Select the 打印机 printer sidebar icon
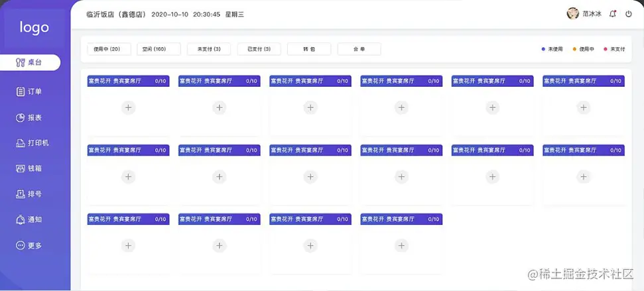This screenshot has width=644, height=291. (x=21, y=143)
